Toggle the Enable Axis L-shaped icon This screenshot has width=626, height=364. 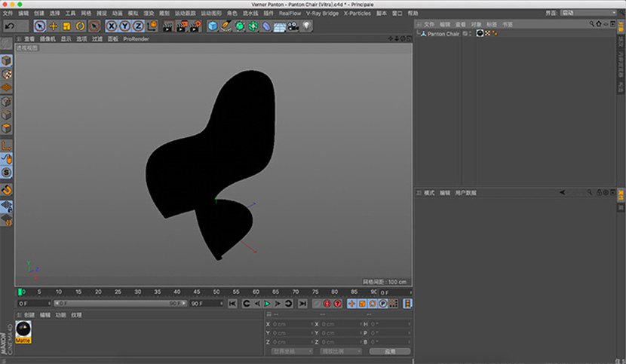click(x=6, y=145)
